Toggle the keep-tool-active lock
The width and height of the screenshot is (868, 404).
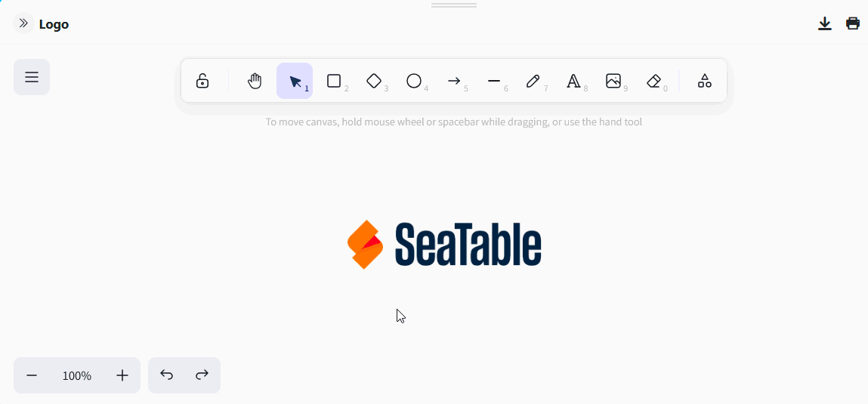point(202,81)
